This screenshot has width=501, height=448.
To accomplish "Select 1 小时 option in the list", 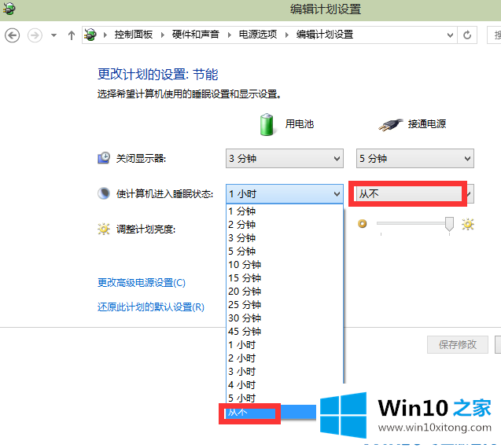I will click(x=285, y=345).
